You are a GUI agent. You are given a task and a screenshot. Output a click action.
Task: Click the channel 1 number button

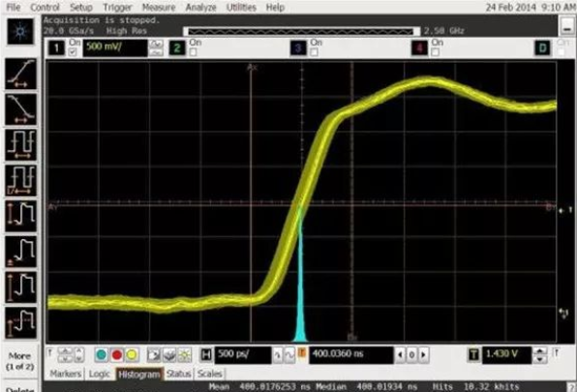[57, 47]
